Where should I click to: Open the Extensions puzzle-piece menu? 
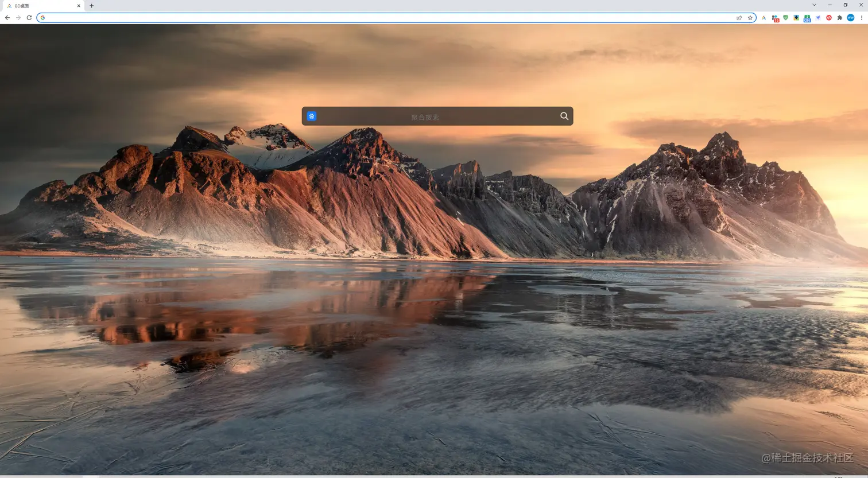840,18
